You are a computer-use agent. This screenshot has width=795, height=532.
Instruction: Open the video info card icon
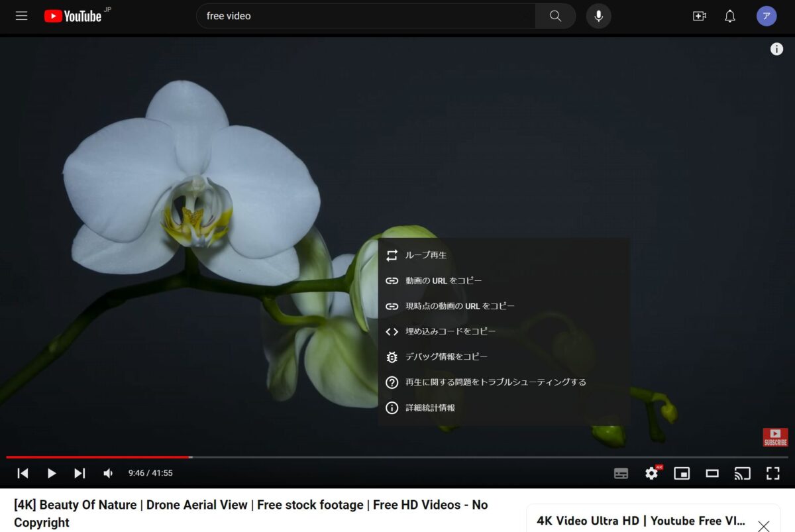pyautogui.click(x=776, y=49)
